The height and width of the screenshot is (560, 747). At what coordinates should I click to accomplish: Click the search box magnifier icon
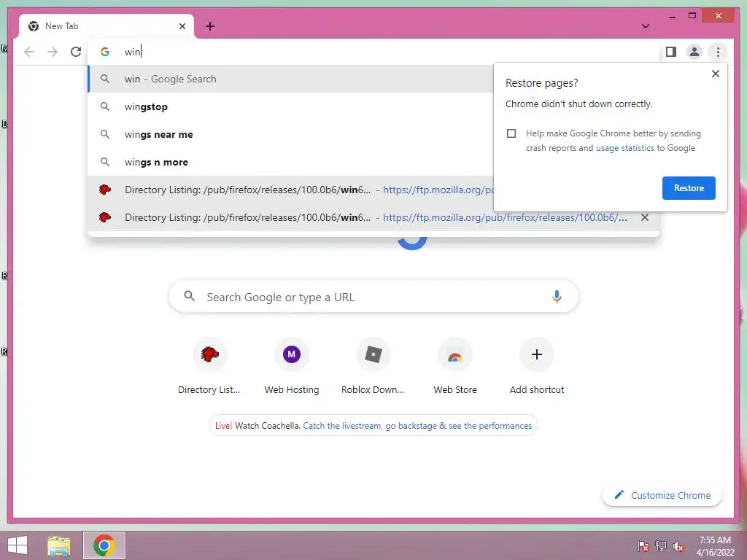coord(189,296)
